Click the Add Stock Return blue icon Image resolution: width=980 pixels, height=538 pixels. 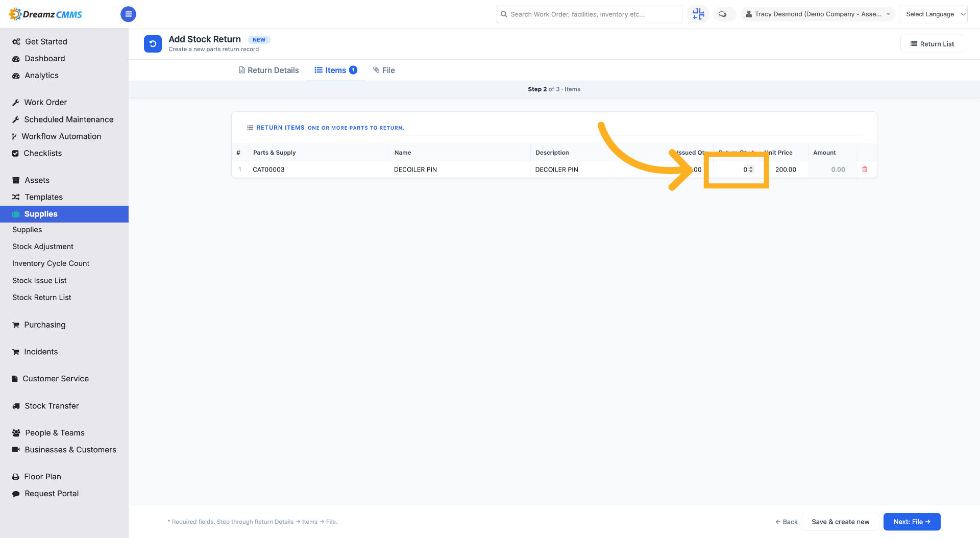pos(153,44)
